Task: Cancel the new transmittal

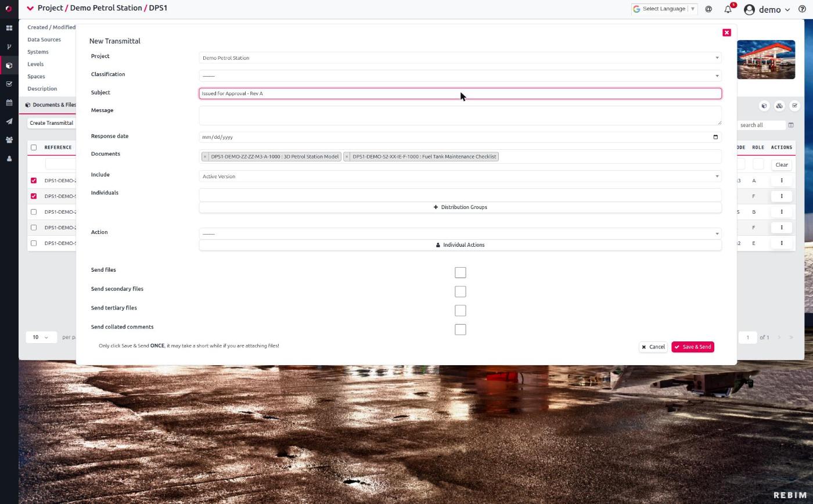Action: click(x=653, y=347)
